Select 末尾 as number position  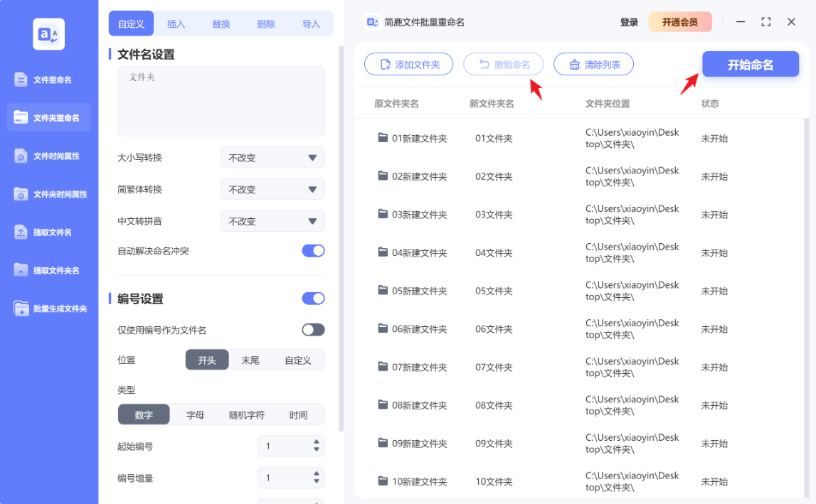coord(250,360)
